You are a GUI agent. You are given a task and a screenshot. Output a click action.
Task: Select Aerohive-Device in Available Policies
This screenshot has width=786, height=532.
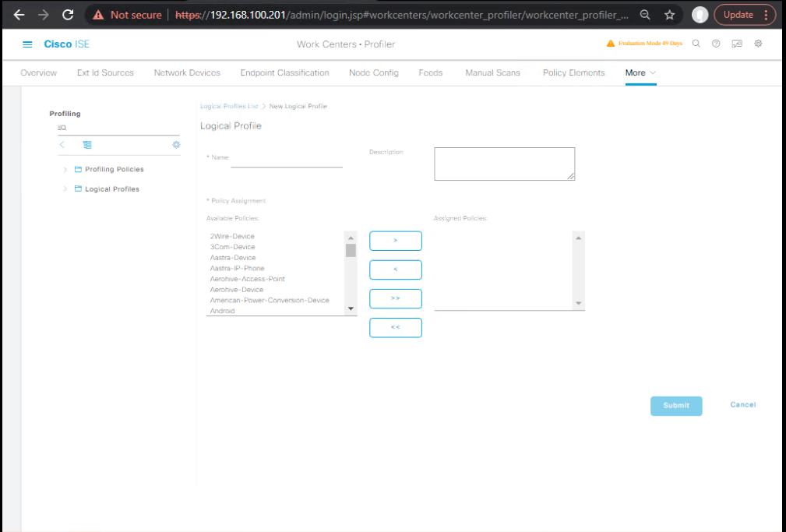tap(237, 290)
